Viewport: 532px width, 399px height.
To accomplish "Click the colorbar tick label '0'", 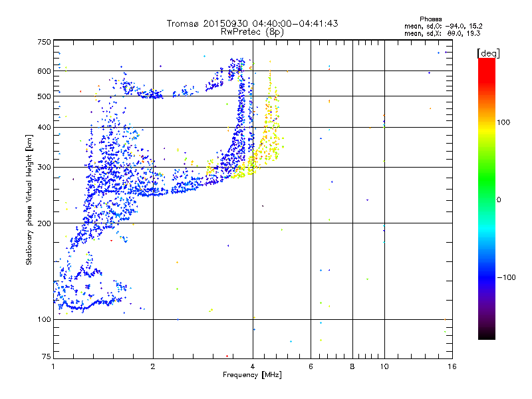I will point(499,200).
